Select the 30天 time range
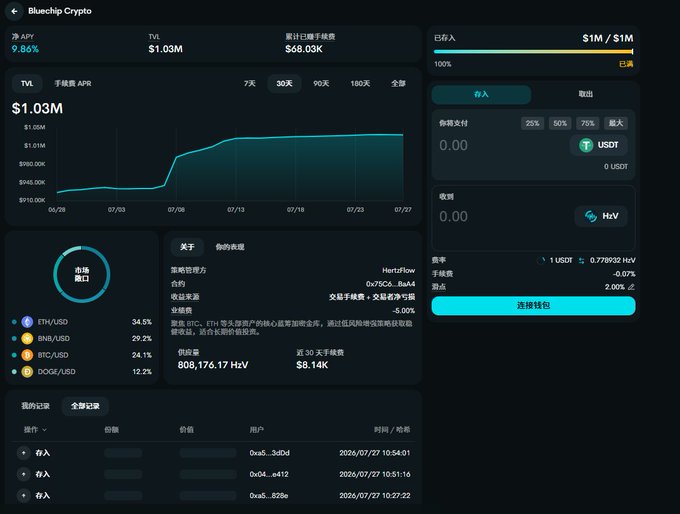The image size is (680, 514). pyautogui.click(x=284, y=83)
